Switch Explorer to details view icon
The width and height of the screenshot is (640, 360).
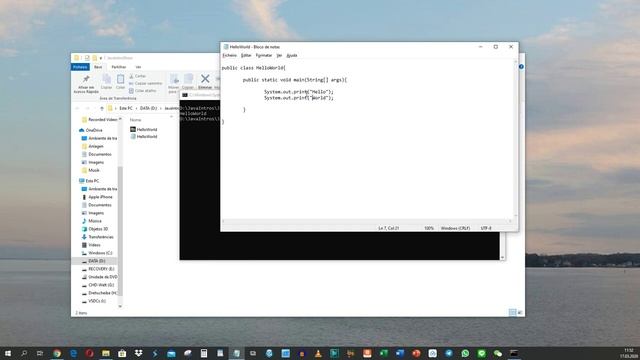pos(513,313)
